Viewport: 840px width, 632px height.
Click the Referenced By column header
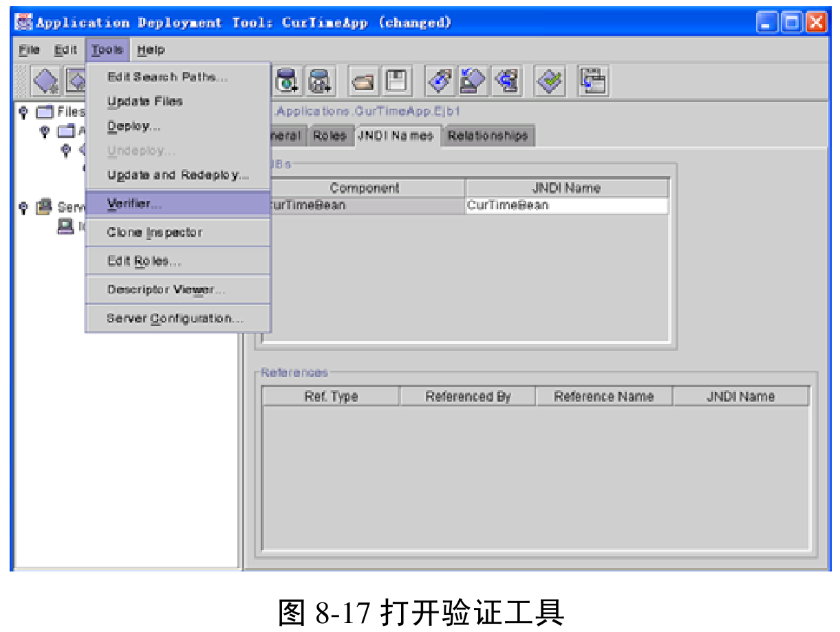coord(468,396)
